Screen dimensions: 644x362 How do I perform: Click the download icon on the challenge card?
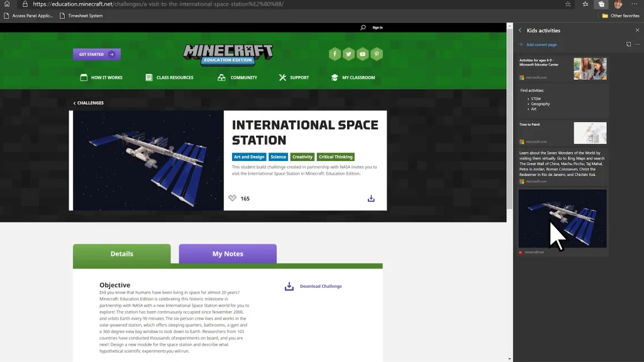pyautogui.click(x=371, y=199)
